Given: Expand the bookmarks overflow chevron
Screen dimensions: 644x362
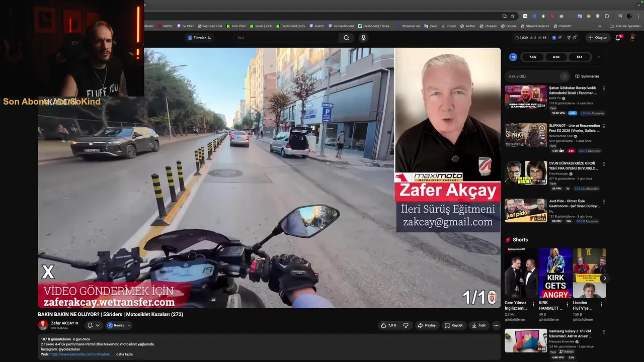Looking at the screenshot, I should [x=599, y=26].
